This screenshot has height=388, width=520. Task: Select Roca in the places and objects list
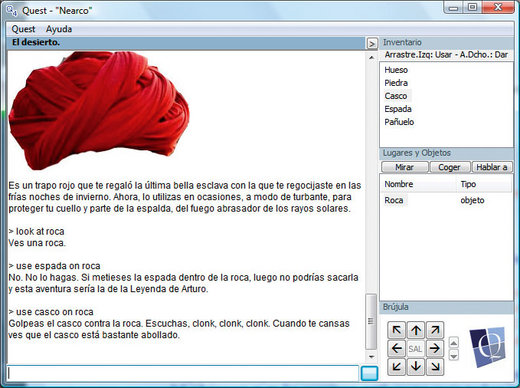point(394,200)
